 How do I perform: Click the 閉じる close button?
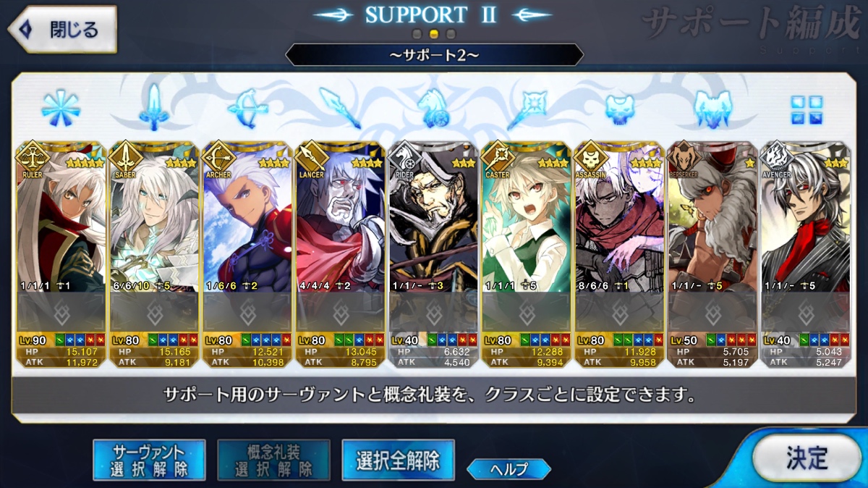(62, 30)
